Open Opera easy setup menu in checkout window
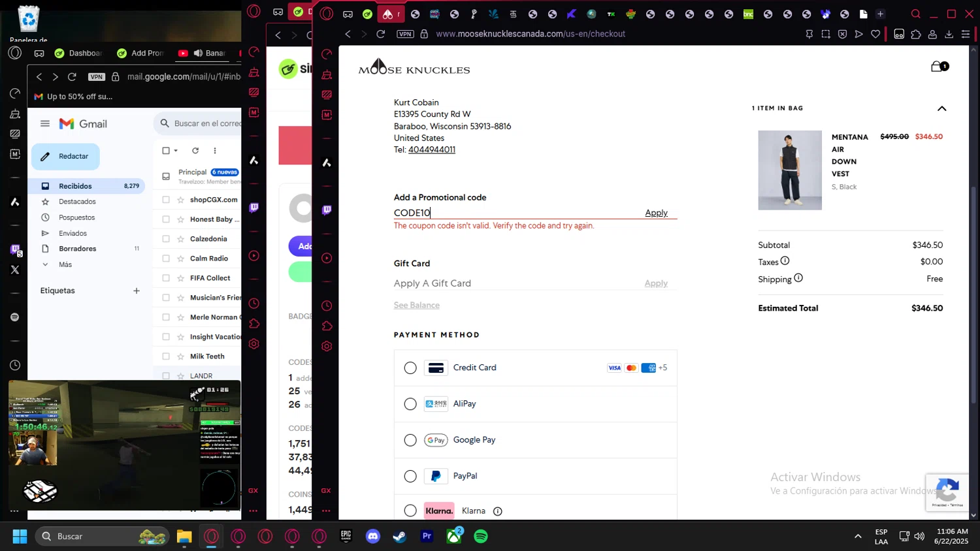This screenshot has width=980, height=551. (966, 34)
